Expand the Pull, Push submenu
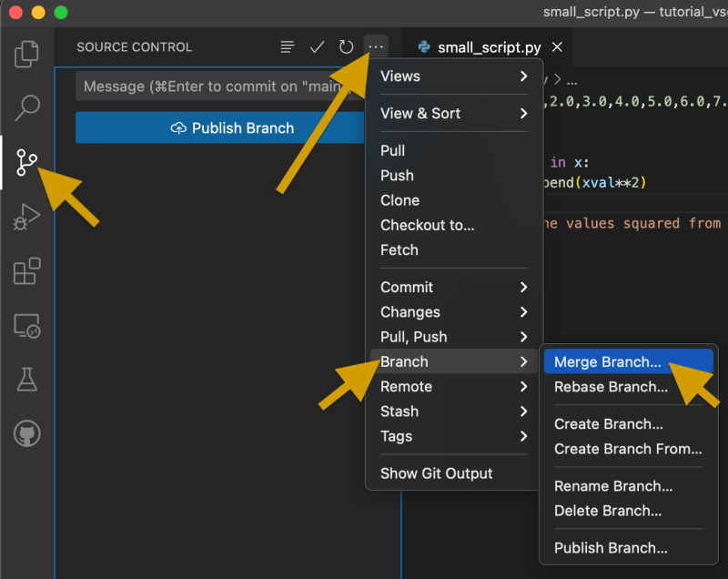The width and height of the screenshot is (728, 579). [x=454, y=337]
